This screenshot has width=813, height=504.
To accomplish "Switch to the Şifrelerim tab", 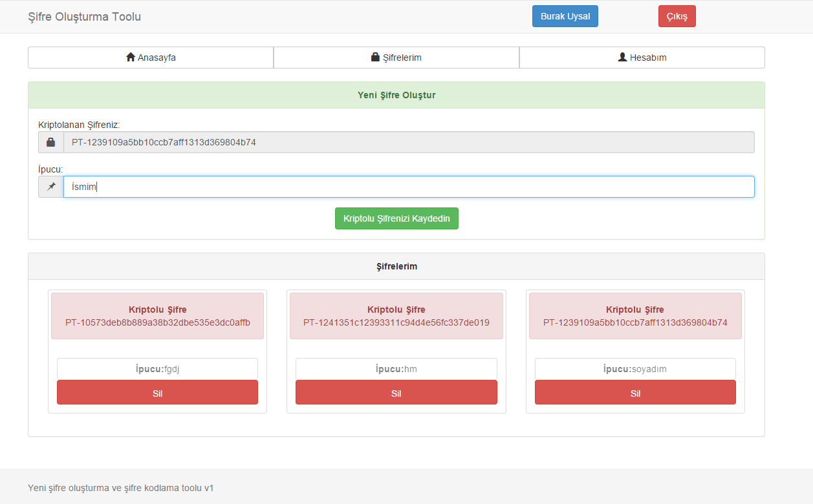I will point(396,58).
